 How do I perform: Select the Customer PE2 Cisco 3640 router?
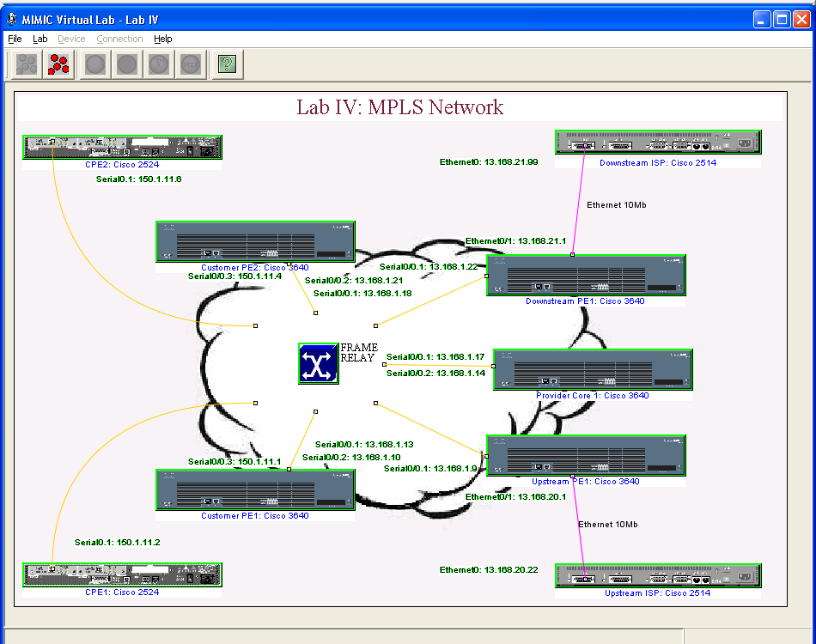point(254,241)
